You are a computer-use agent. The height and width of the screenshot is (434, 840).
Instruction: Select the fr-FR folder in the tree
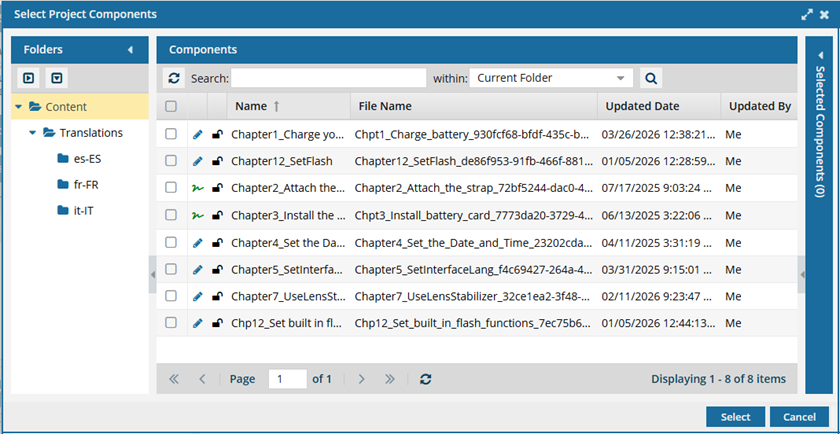point(86,184)
